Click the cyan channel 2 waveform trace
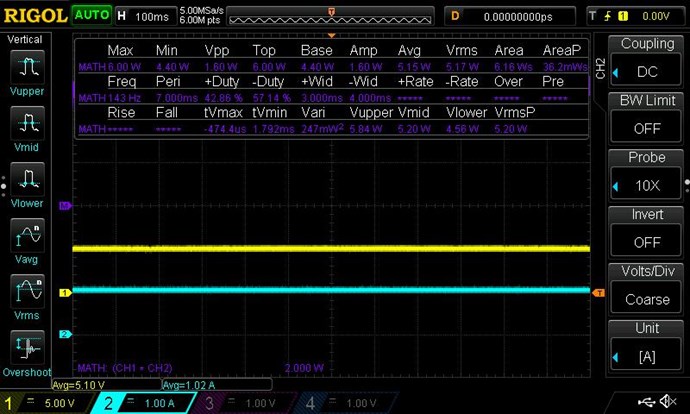690x414 pixels. click(x=331, y=290)
